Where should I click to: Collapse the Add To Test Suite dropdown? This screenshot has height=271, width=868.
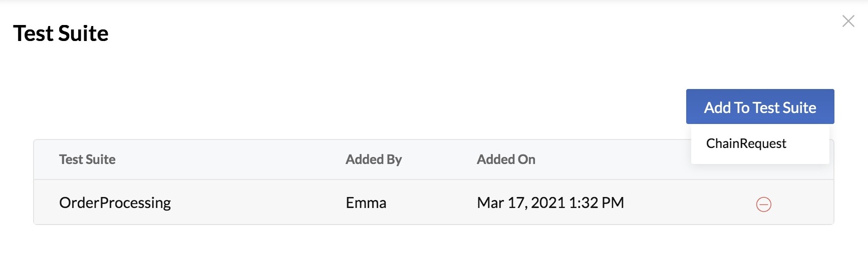760,107
